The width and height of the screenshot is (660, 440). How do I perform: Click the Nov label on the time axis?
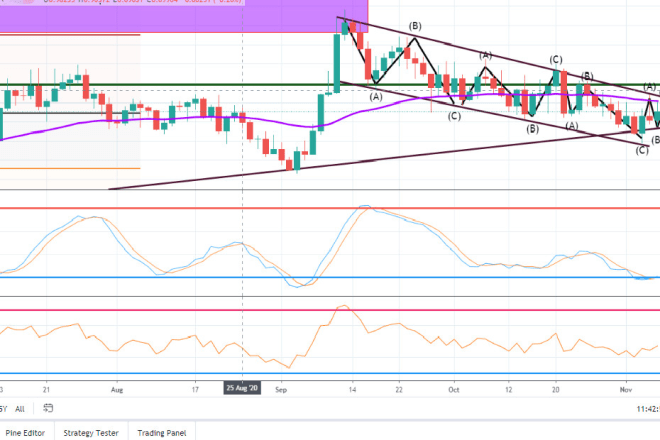626,389
